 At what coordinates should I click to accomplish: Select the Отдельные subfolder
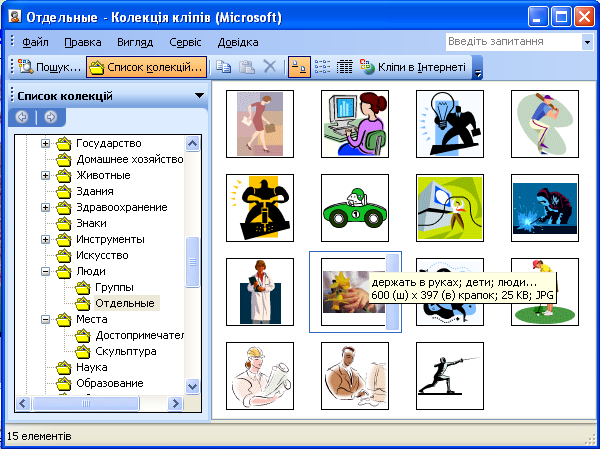pyautogui.click(x=117, y=303)
